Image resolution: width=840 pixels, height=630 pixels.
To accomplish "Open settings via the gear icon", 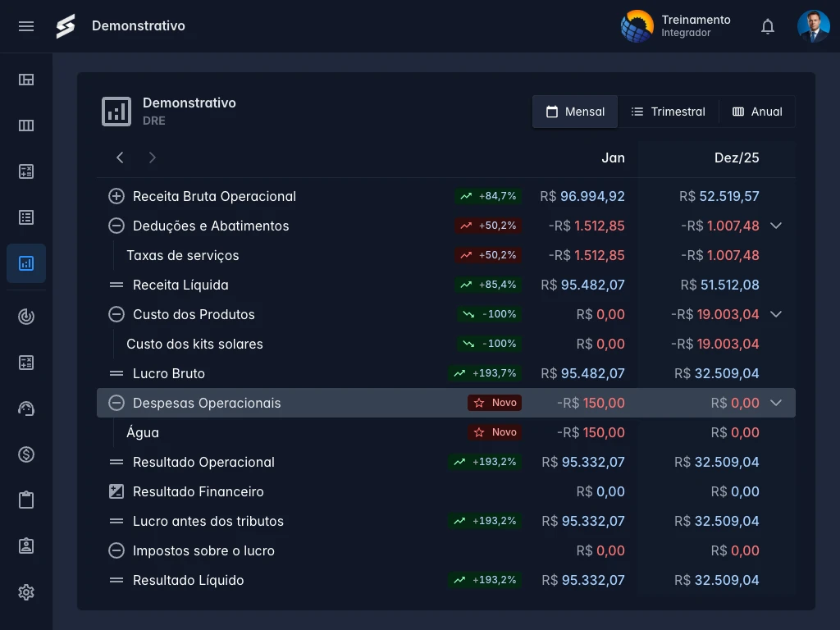I will (26, 591).
